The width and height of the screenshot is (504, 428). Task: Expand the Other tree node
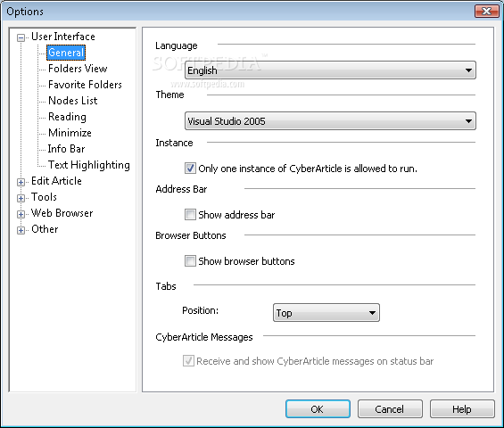pyautogui.click(x=21, y=230)
